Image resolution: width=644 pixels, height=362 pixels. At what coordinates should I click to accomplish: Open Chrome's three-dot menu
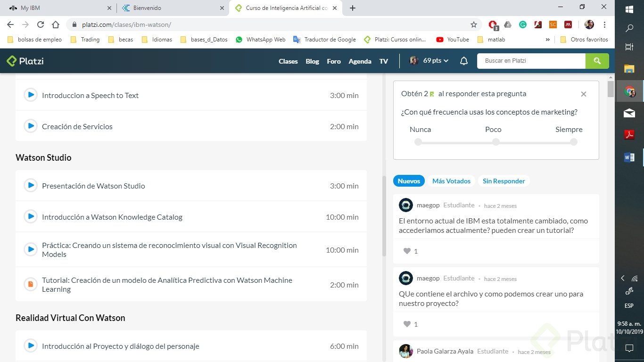coord(604,25)
